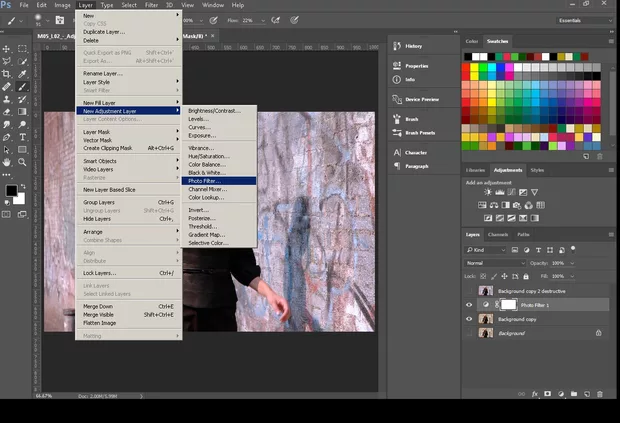Show the Background copy 2 destructive layer
This screenshot has width=620, height=423.
point(470,290)
